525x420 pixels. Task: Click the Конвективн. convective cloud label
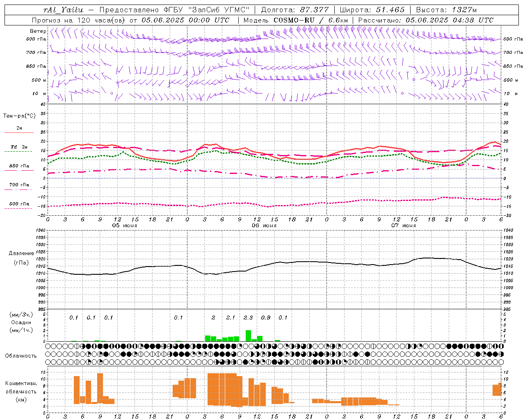[x=21, y=383]
